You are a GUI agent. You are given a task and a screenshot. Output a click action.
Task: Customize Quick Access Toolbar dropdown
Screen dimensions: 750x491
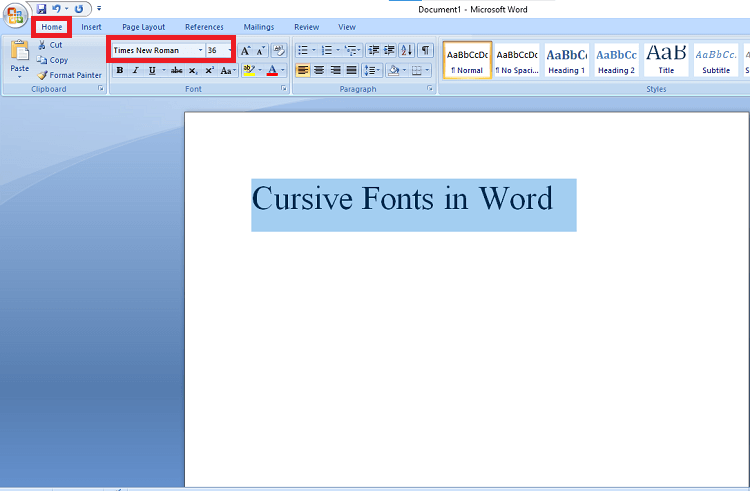click(99, 9)
